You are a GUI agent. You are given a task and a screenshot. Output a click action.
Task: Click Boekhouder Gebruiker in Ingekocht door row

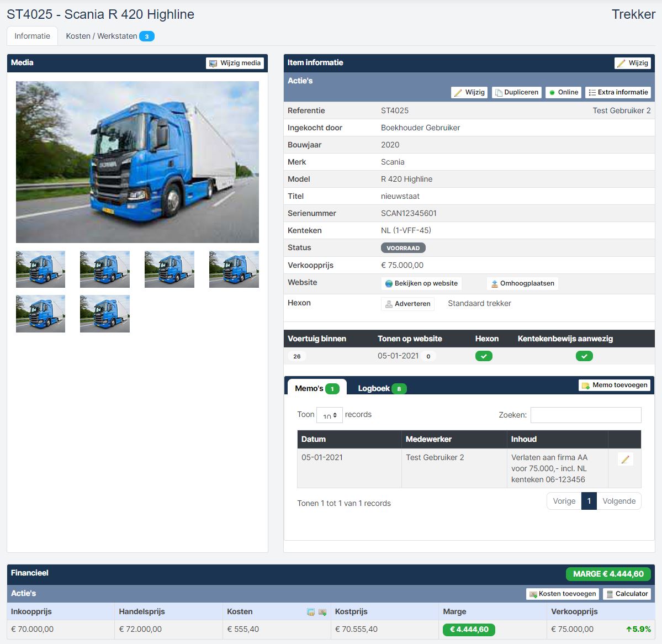coord(421,128)
